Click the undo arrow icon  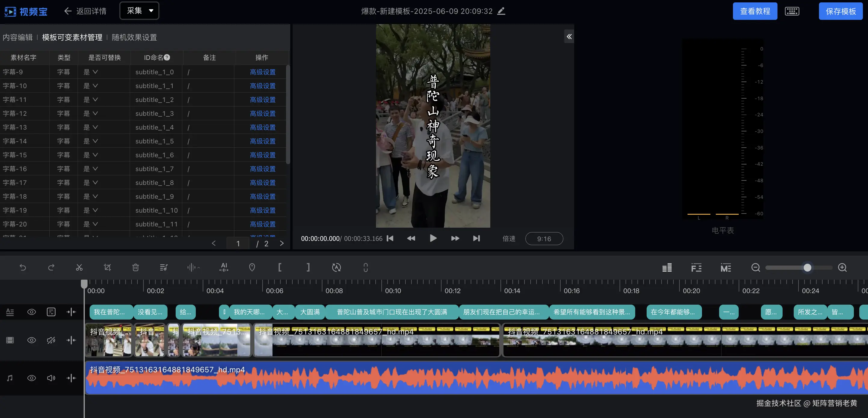point(23,267)
